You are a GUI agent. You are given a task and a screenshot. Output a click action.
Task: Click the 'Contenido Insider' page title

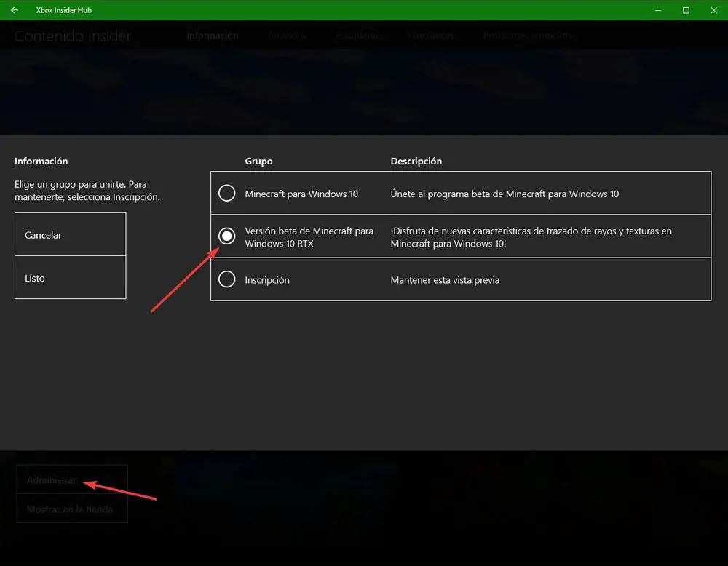(x=72, y=36)
